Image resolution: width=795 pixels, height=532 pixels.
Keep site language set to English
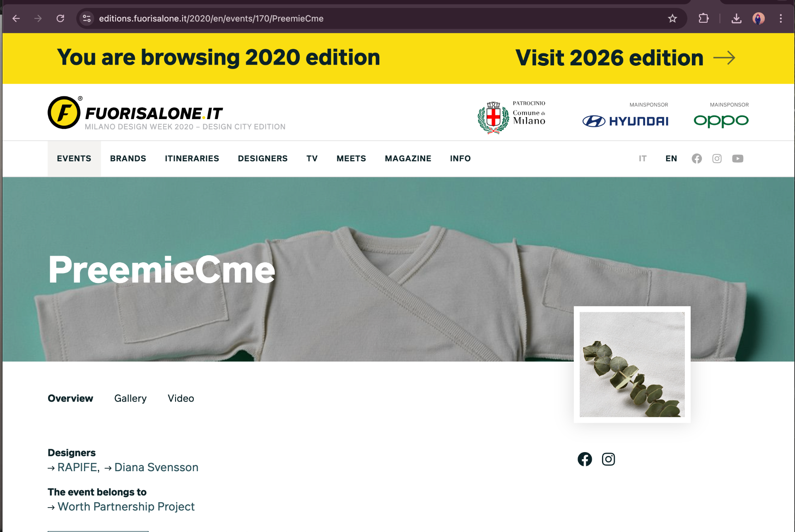pos(671,158)
